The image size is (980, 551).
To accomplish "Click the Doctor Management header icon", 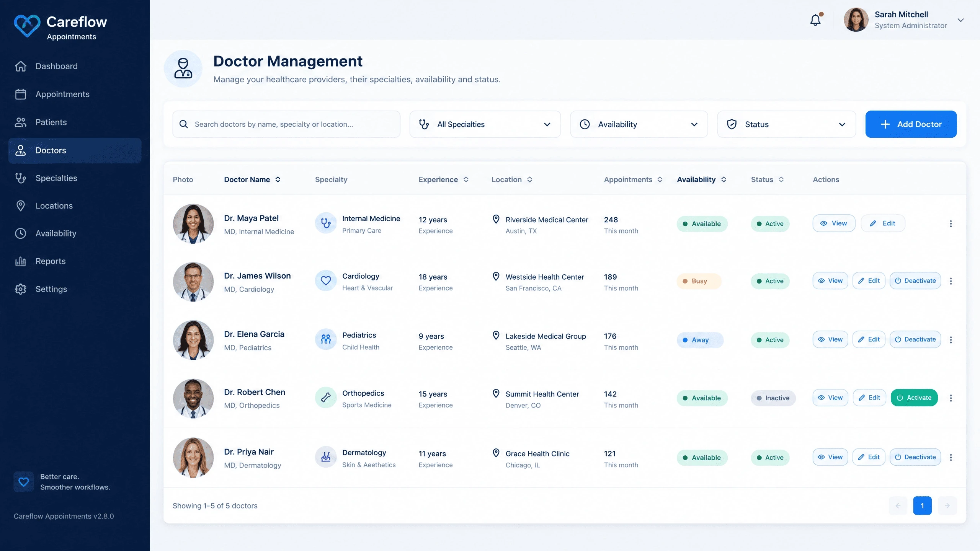I will (183, 68).
